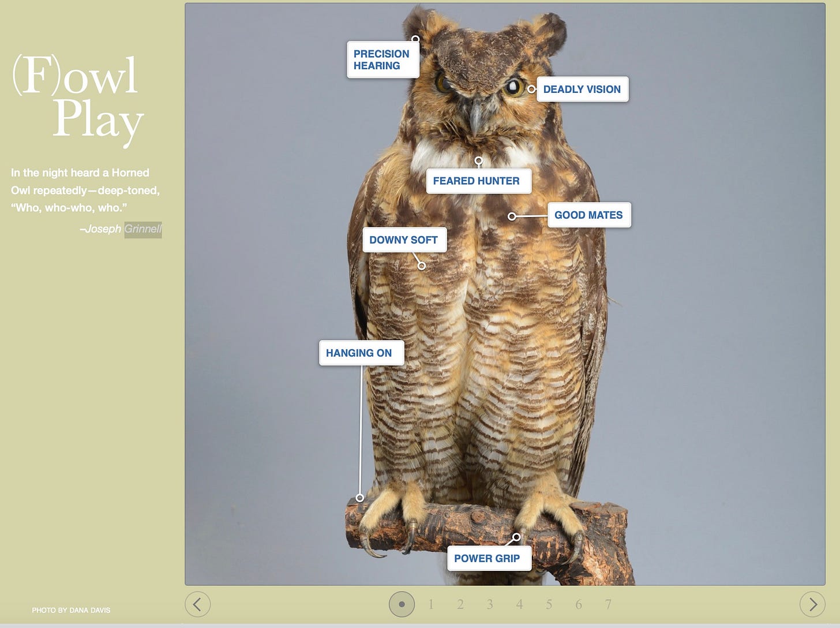Screen dimensions: 840x628
Task: Jump to slide 2
Action: click(460, 604)
